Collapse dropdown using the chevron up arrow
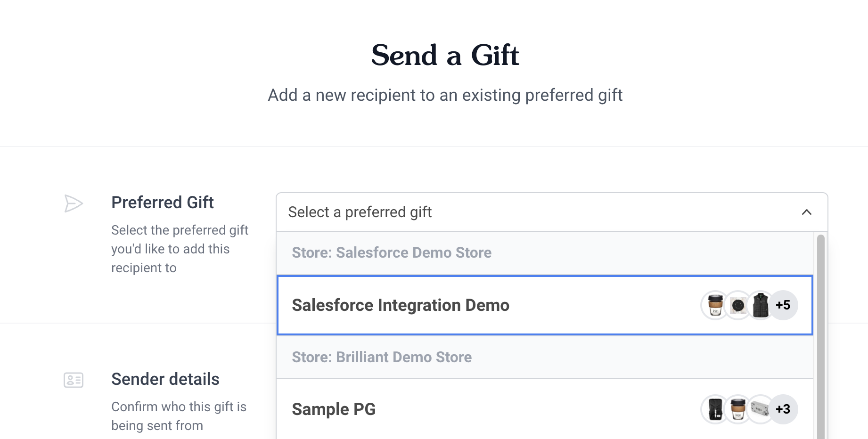The width and height of the screenshot is (868, 439). 807,212
